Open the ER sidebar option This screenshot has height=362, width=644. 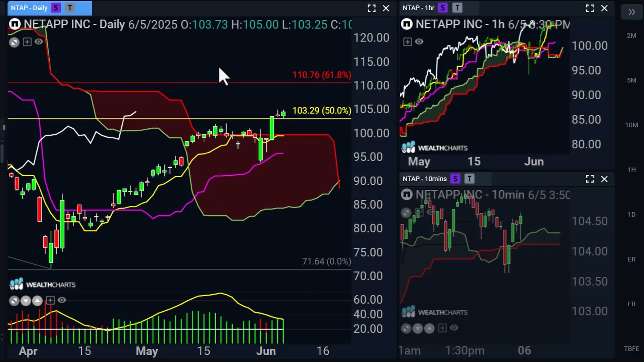632,259
